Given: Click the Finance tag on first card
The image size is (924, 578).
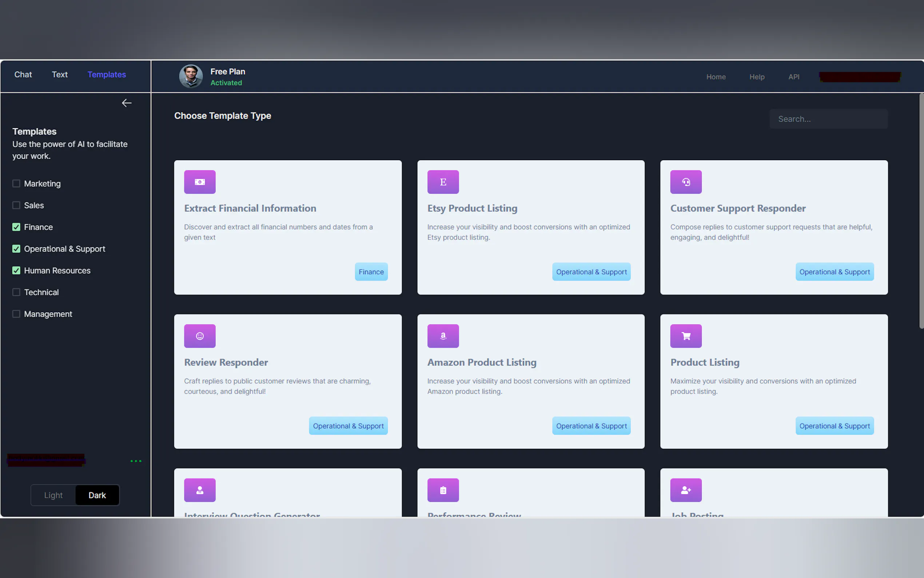Looking at the screenshot, I should (x=371, y=272).
